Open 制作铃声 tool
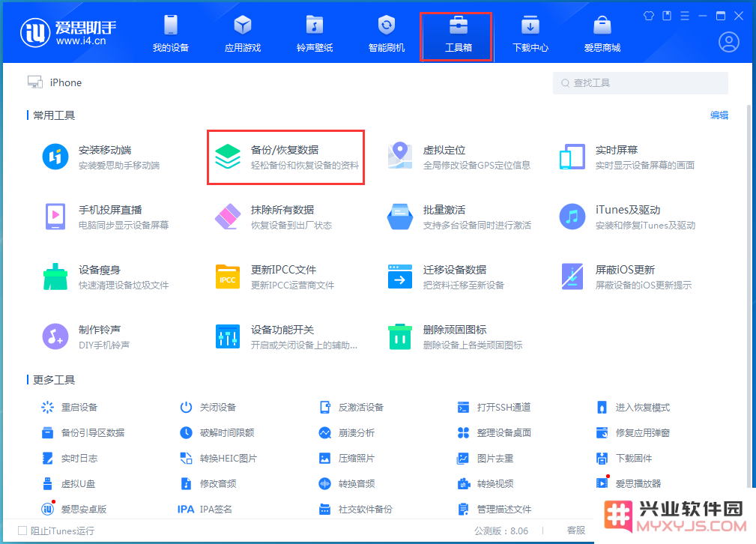The image size is (756, 544). 86,336
